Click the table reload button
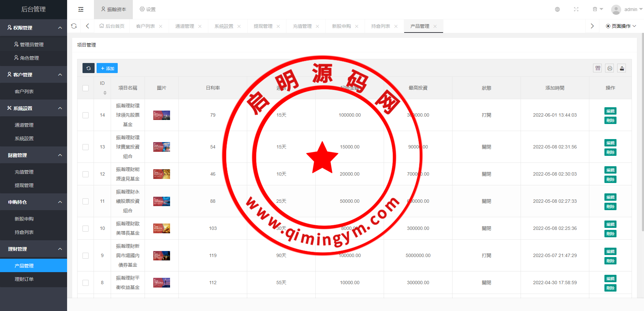Viewport: 644px width, 311px height. click(x=89, y=68)
